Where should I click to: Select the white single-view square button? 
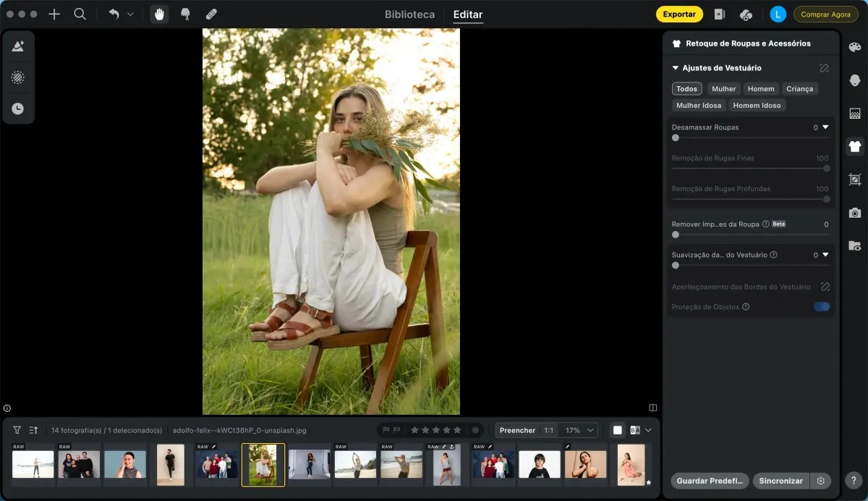pos(618,430)
